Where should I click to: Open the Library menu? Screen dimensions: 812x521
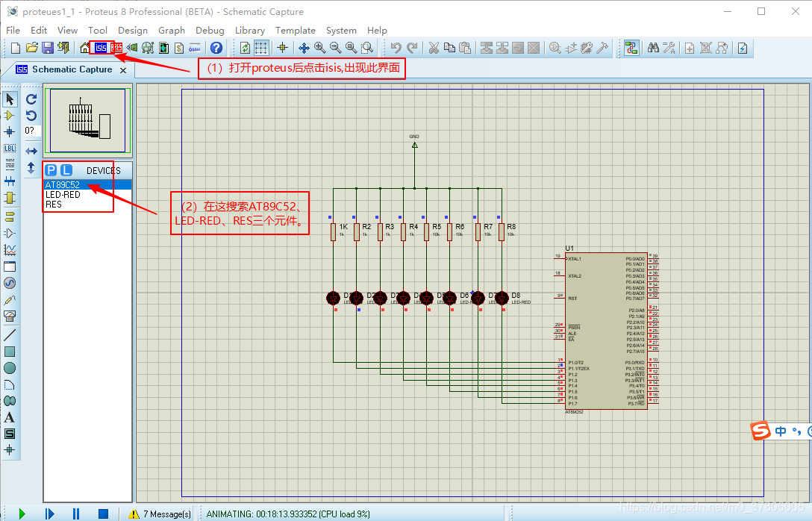pos(249,31)
